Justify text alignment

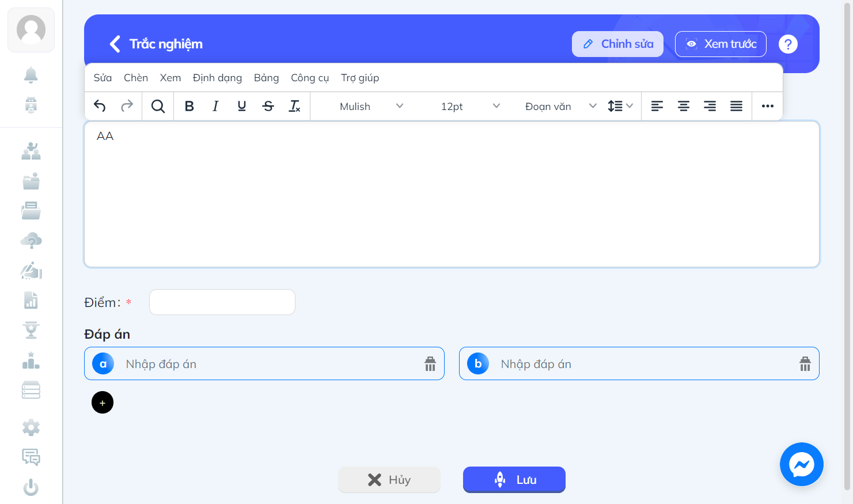736,106
